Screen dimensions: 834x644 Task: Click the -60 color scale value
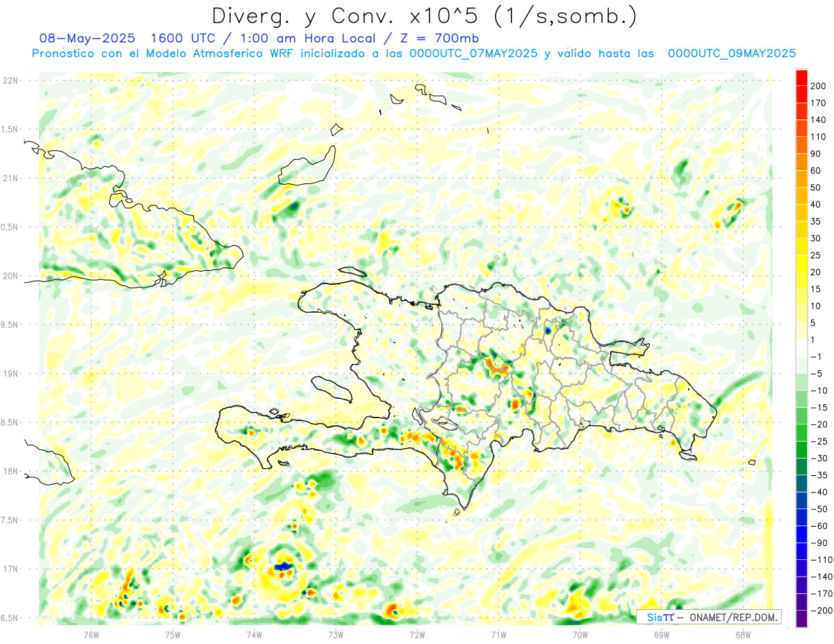coord(821,525)
